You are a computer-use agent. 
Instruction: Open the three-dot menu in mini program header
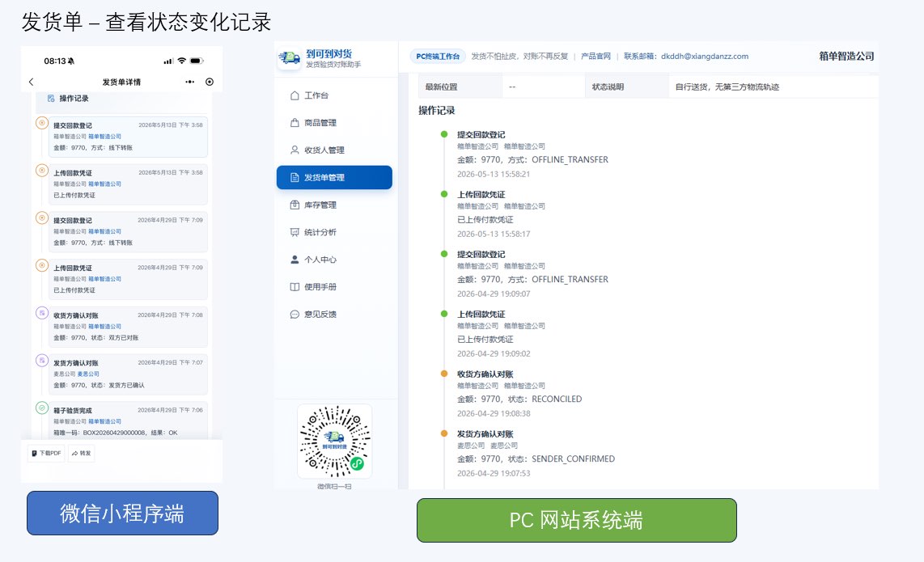[x=190, y=82]
